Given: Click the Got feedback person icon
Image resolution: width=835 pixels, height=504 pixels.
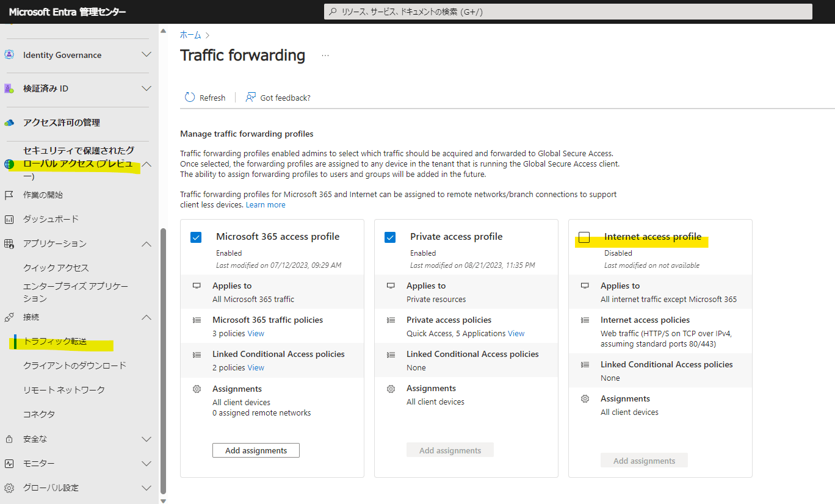Looking at the screenshot, I should (250, 98).
